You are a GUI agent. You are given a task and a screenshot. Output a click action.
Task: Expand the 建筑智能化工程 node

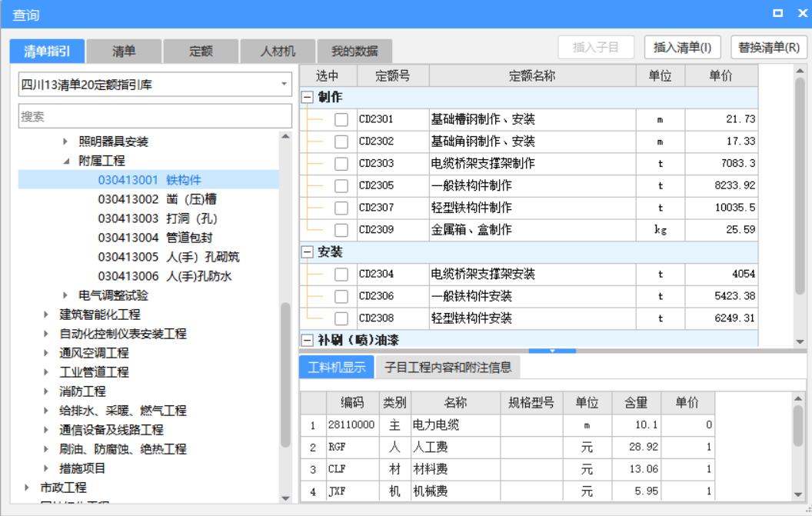(x=46, y=315)
